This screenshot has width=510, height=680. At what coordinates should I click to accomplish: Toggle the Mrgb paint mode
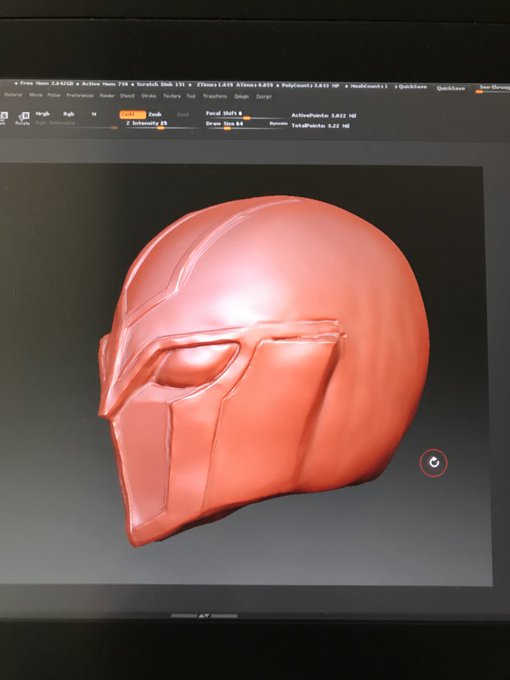pyautogui.click(x=42, y=114)
